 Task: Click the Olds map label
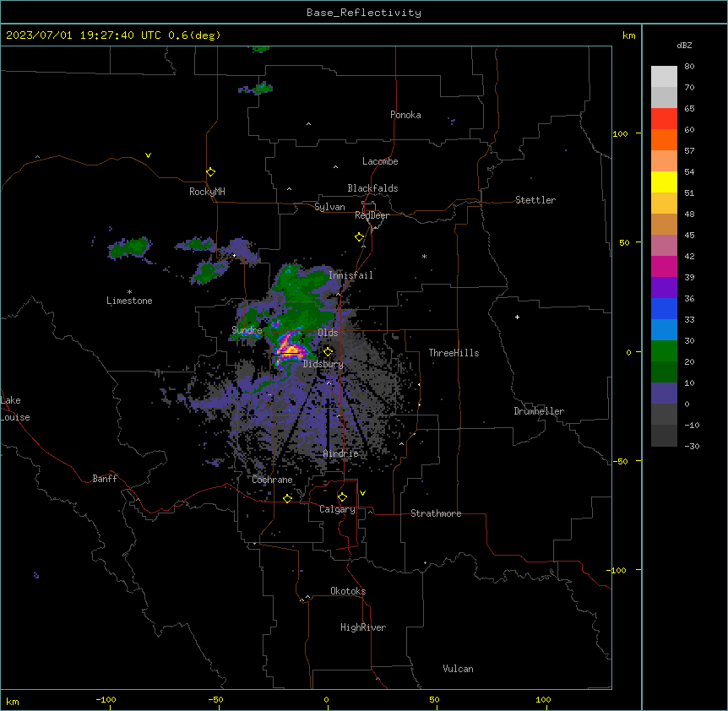coord(328,333)
